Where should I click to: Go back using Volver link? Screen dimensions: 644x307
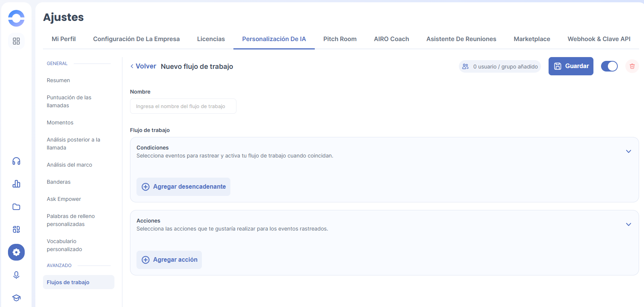pos(143,66)
